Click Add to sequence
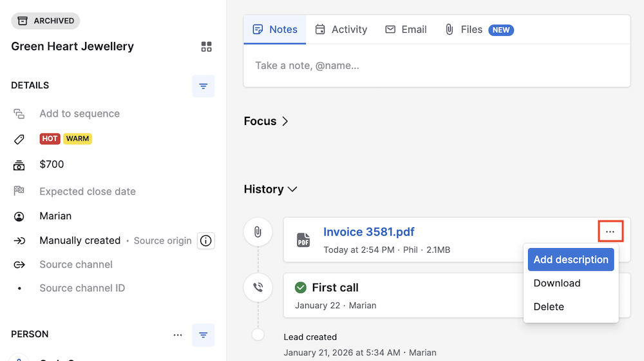The height and width of the screenshot is (361, 644). pos(79,113)
